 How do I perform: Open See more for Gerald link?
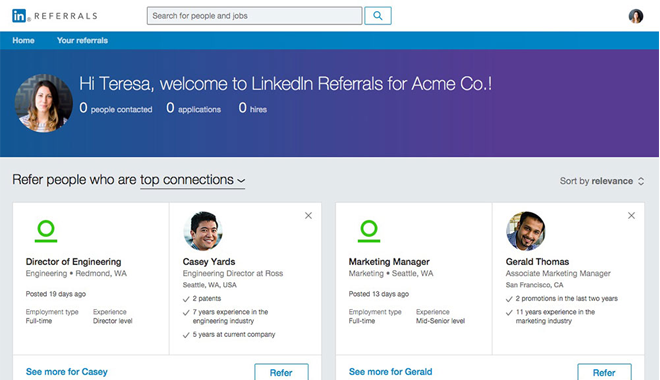(390, 372)
